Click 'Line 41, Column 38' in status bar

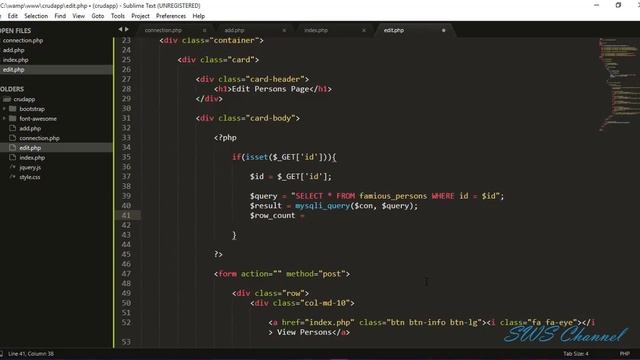tap(31, 354)
